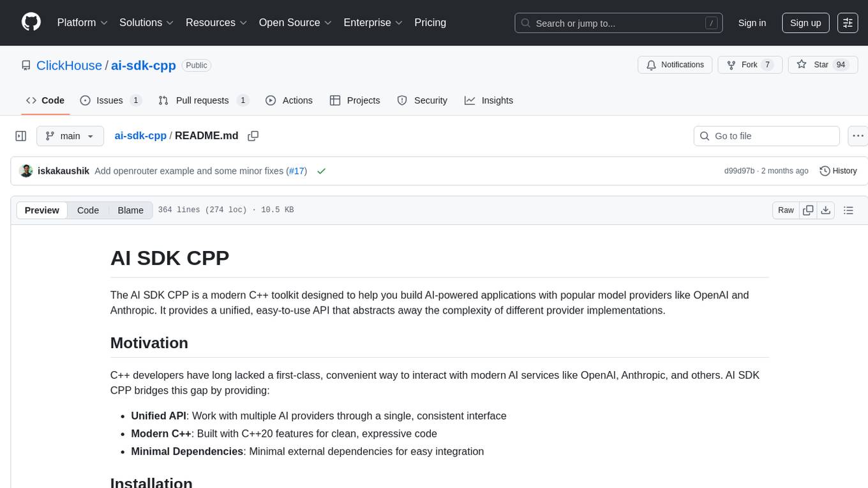Expand the Platform menu
Viewport: 868px width, 488px height.
click(82, 22)
